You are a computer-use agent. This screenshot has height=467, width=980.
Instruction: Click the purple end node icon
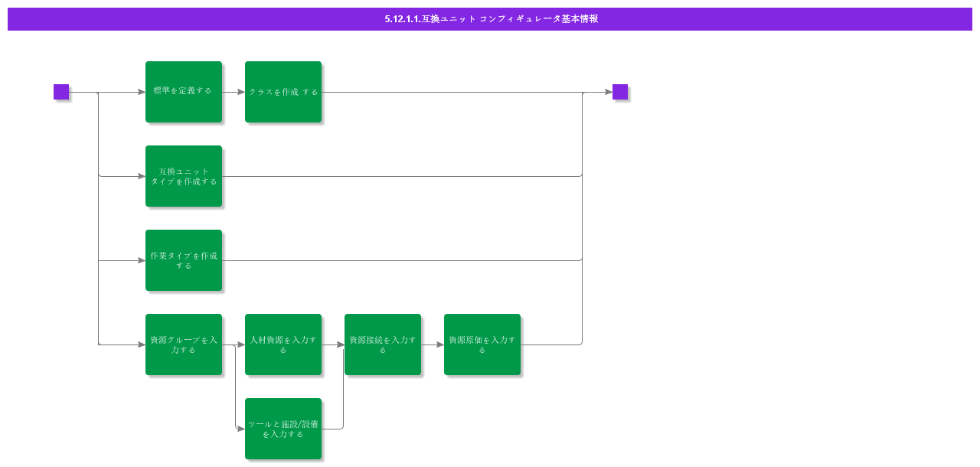pyautogui.click(x=619, y=91)
